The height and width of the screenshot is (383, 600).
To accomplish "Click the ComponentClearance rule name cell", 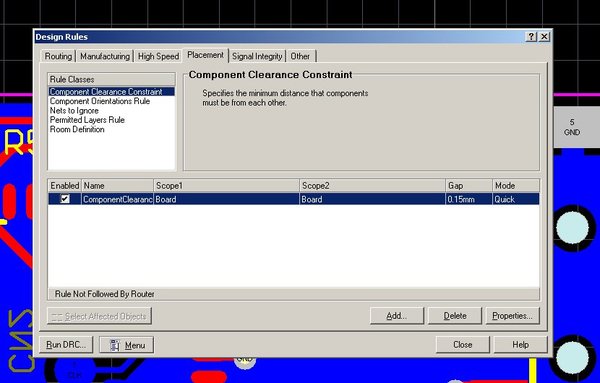I will click(117, 199).
